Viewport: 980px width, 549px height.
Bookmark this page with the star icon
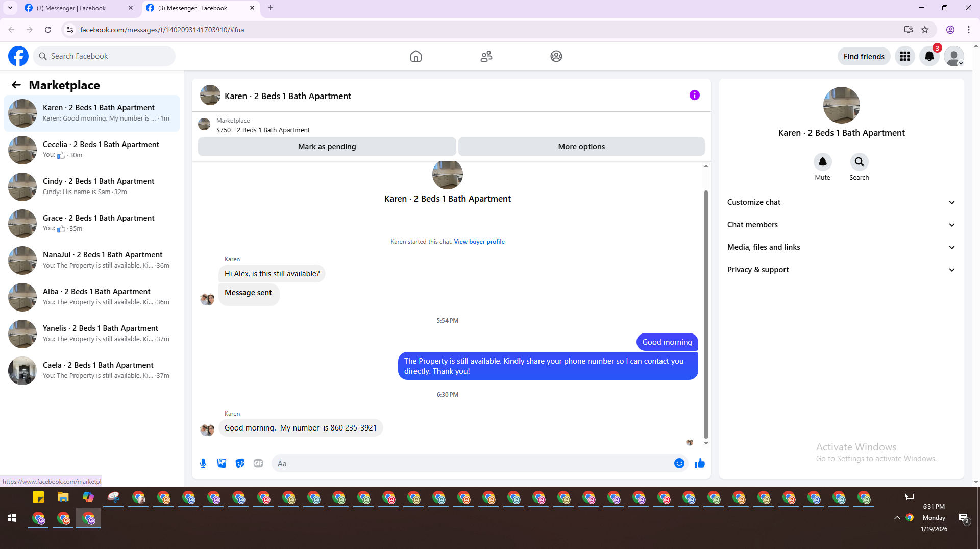(x=925, y=30)
